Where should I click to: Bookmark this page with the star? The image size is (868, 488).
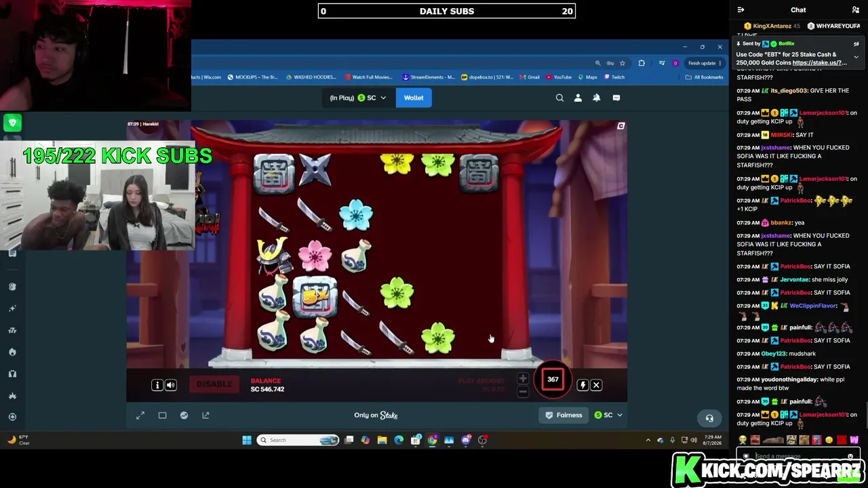(622, 63)
